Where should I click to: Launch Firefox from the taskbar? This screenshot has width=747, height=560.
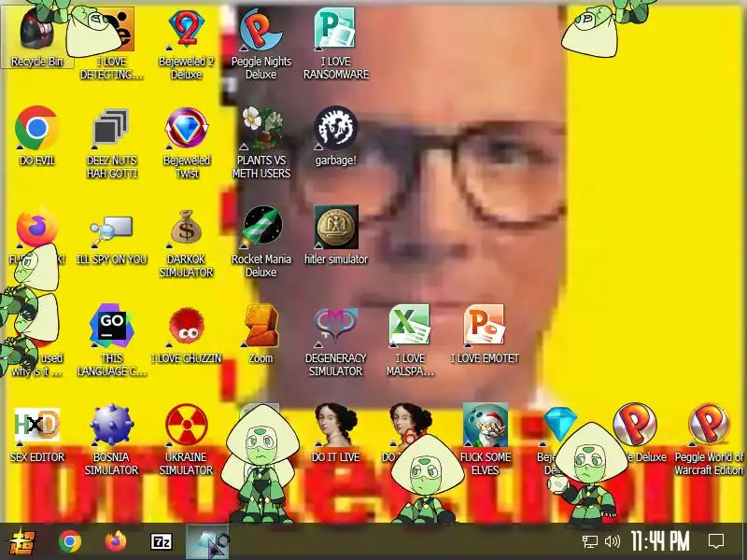116,541
